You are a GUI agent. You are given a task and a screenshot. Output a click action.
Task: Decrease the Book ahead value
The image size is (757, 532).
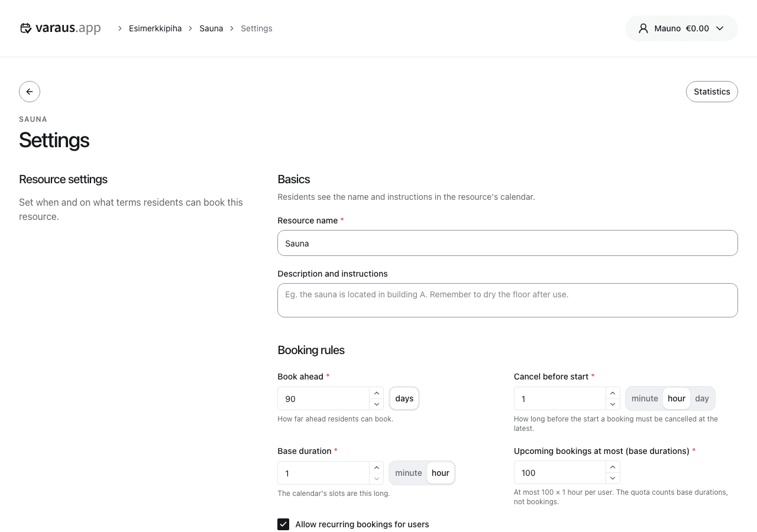click(x=377, y=404)
